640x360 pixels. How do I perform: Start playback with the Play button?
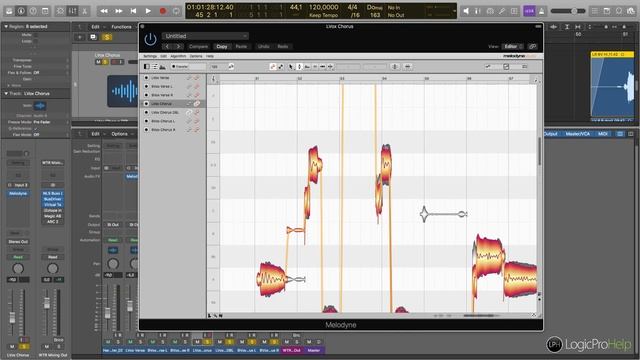(x=148, y=11)
